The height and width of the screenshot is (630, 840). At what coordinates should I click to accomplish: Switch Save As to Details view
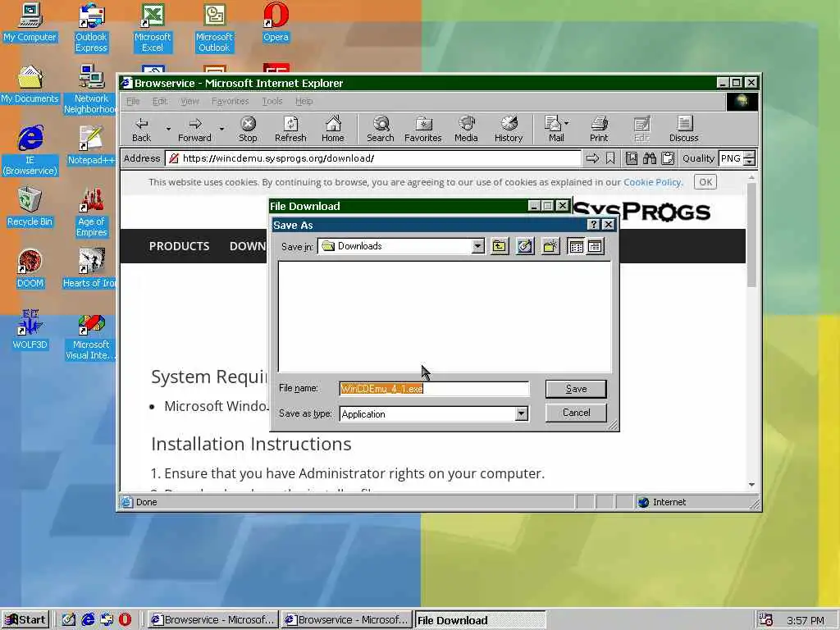pyautogui.click(x=595, y=246)
